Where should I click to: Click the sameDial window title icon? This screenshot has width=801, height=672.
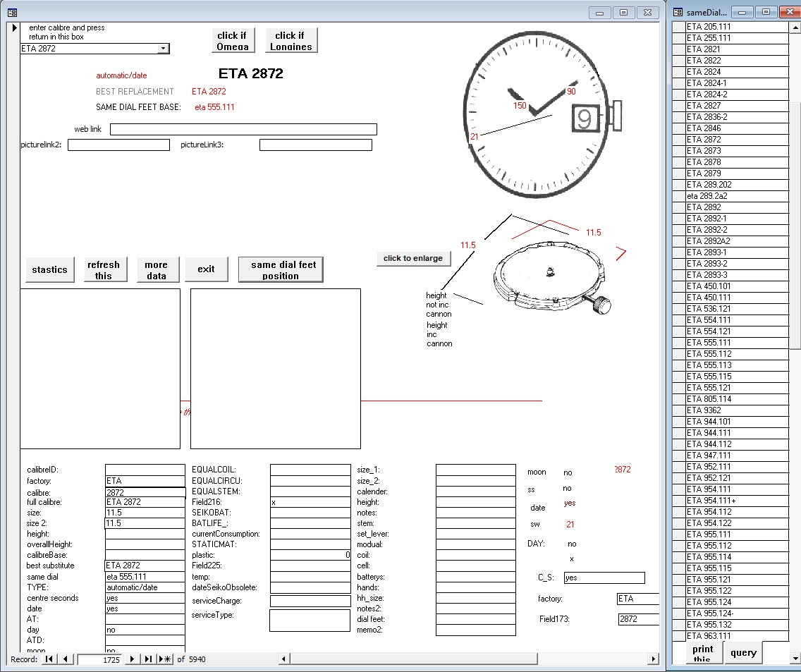[x=678, y=12]
